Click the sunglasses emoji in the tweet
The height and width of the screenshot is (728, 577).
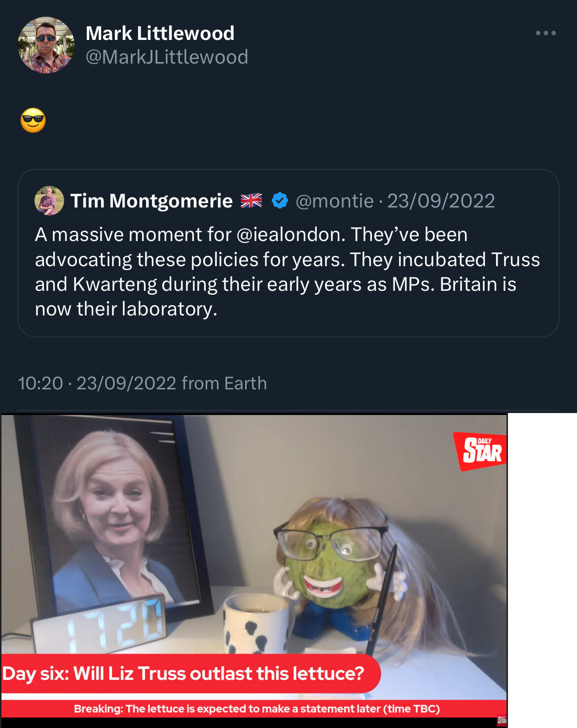point(33,121)
